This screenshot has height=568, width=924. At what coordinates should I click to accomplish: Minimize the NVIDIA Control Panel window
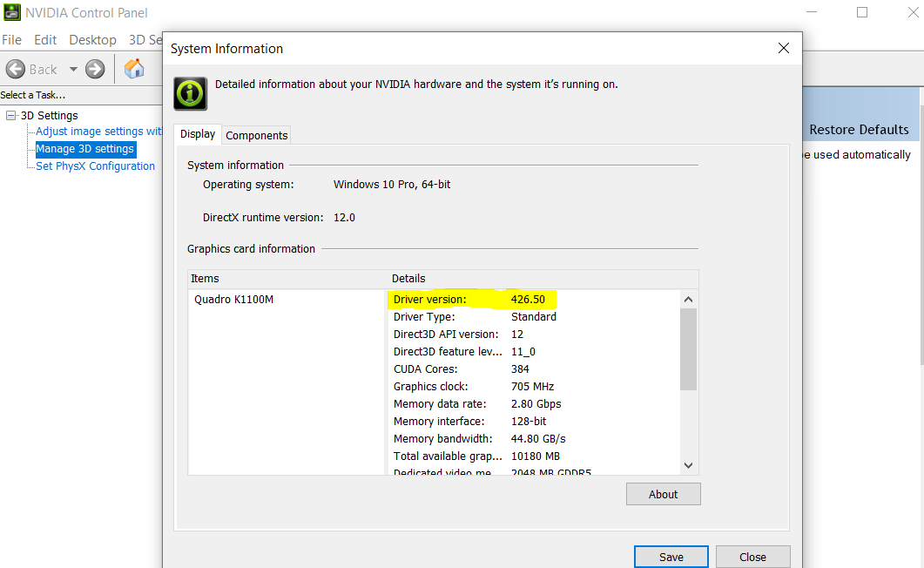(812, 12)
